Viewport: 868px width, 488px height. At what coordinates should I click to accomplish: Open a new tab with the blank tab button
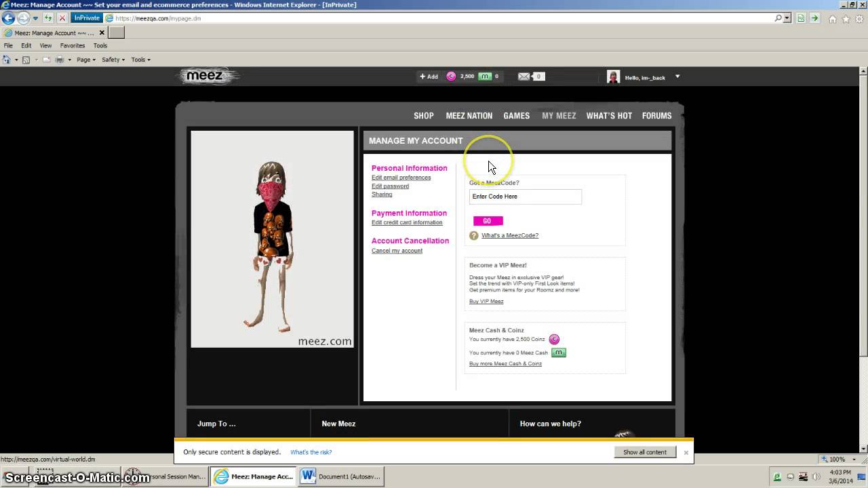(x=117, y=33)
